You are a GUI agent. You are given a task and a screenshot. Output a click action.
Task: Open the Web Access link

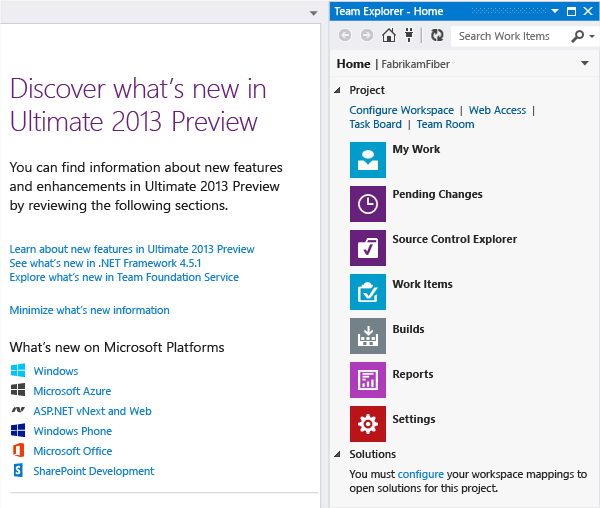pyautogui.click(x=497, y=110)
